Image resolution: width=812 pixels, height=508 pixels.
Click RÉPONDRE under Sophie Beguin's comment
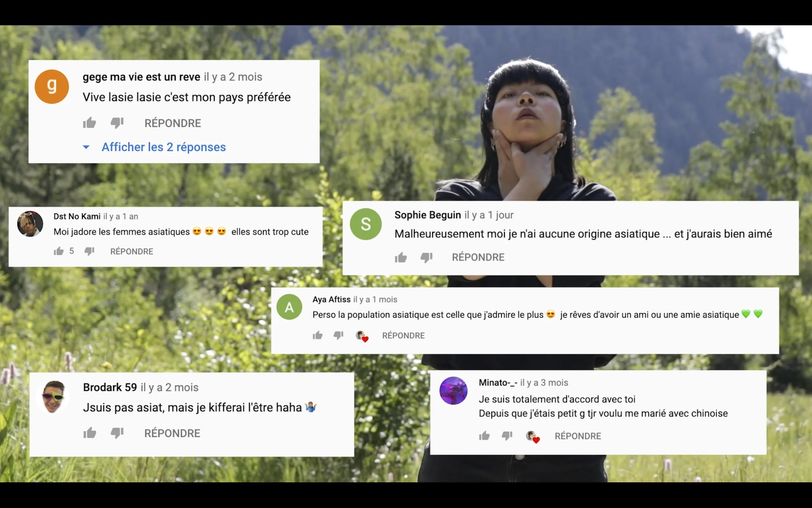point(478,257)
